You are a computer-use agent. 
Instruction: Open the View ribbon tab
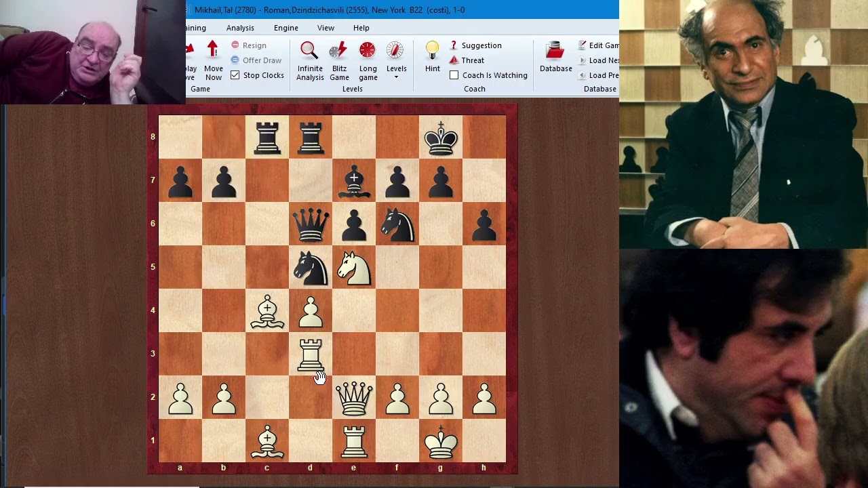tap(325, 28)
